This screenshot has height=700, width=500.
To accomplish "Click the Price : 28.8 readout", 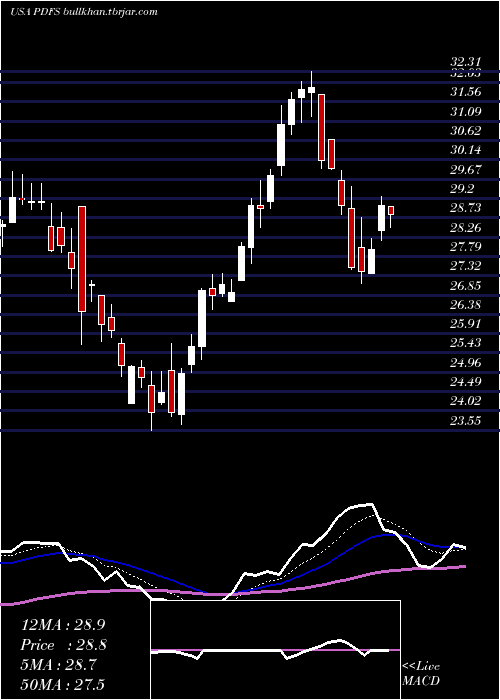I will point(64,645).
